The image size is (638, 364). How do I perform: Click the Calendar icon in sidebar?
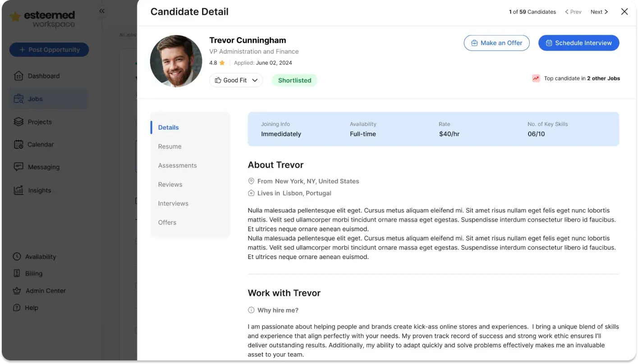pos(18,145)
